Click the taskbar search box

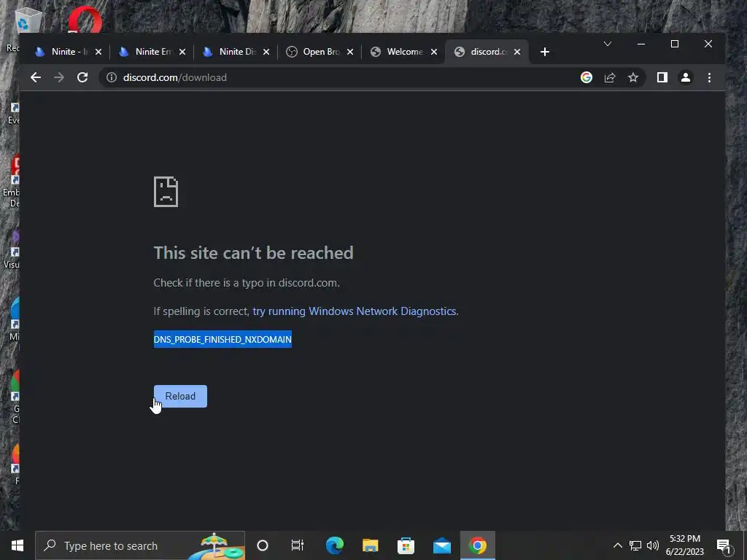point(140,545)
